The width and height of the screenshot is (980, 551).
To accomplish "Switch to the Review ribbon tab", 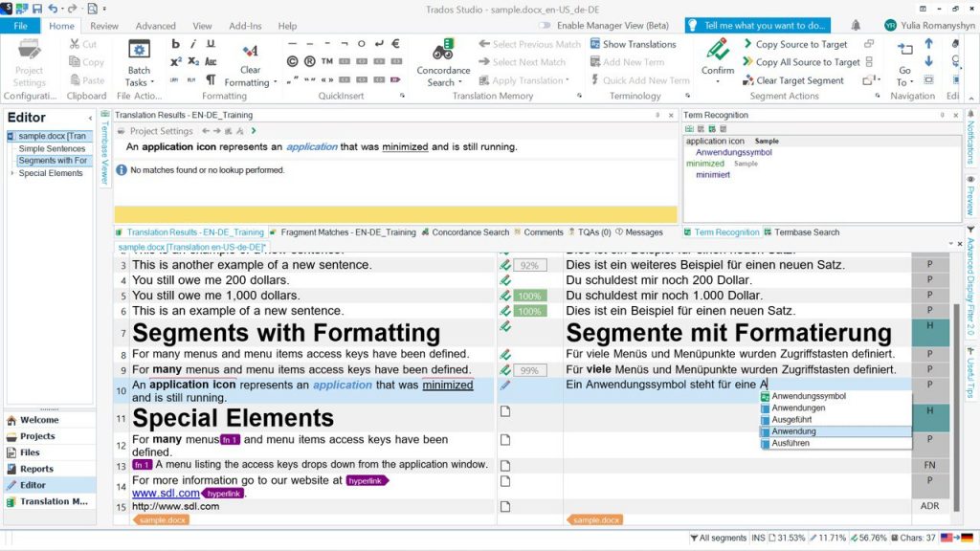I will (103, 26).
